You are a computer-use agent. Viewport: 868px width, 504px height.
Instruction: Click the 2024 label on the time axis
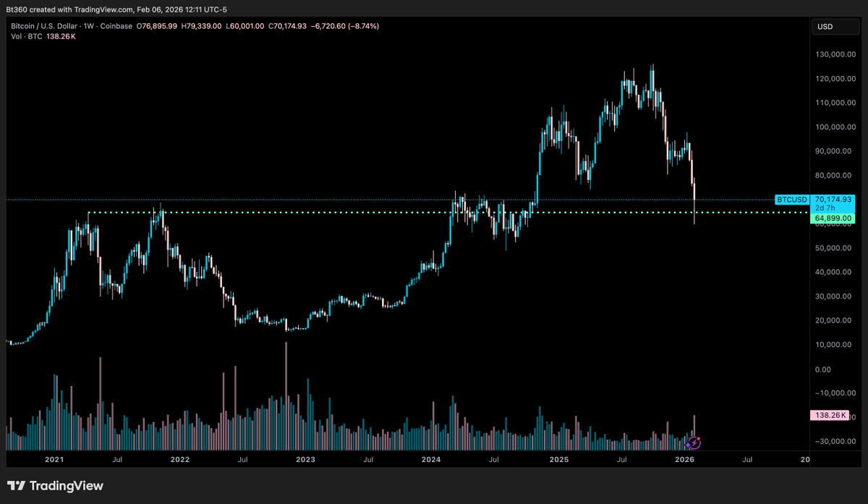431,459
